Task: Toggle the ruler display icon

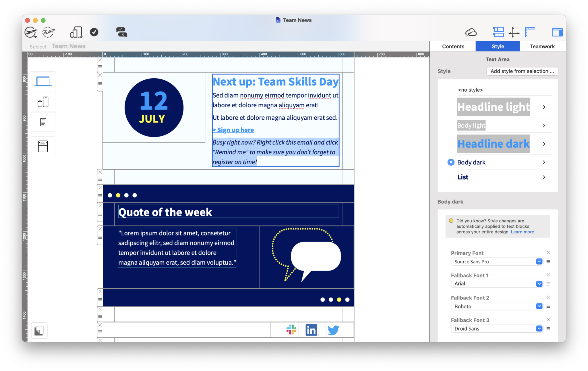Action: tap(529, 32)
